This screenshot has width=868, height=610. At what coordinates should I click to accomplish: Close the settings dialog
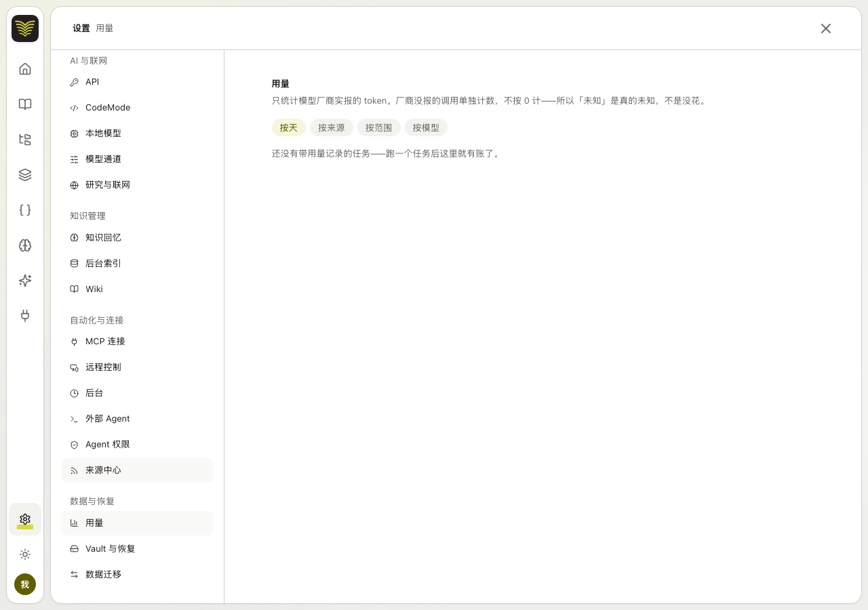click(826, 28)
